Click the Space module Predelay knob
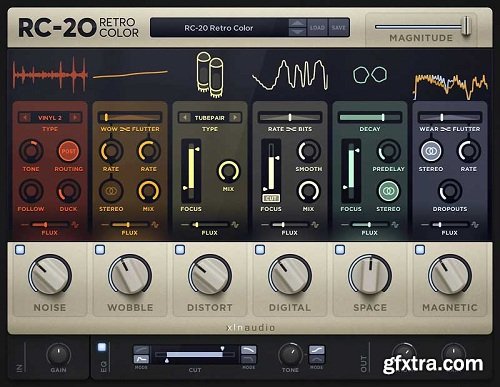The width and height of the screenshot is (500, 387). coord(389,151)
